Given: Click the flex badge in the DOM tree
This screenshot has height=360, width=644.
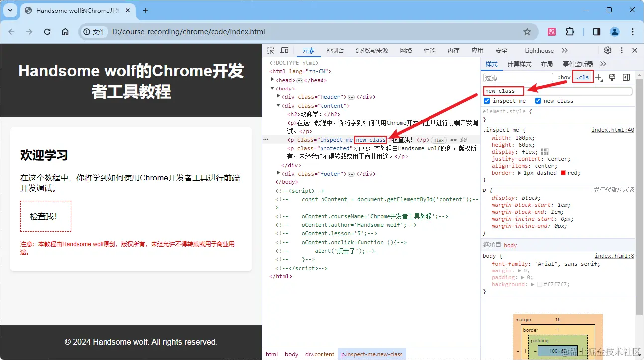Looking at the screenshot, I should click(x=438, y=140).
